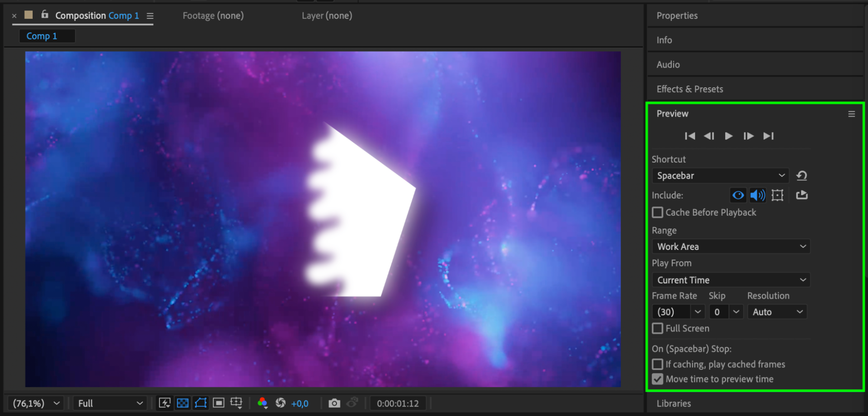Uncheck Move time to preview time
The image size is (868, 416).
click(x=657, y=379)
